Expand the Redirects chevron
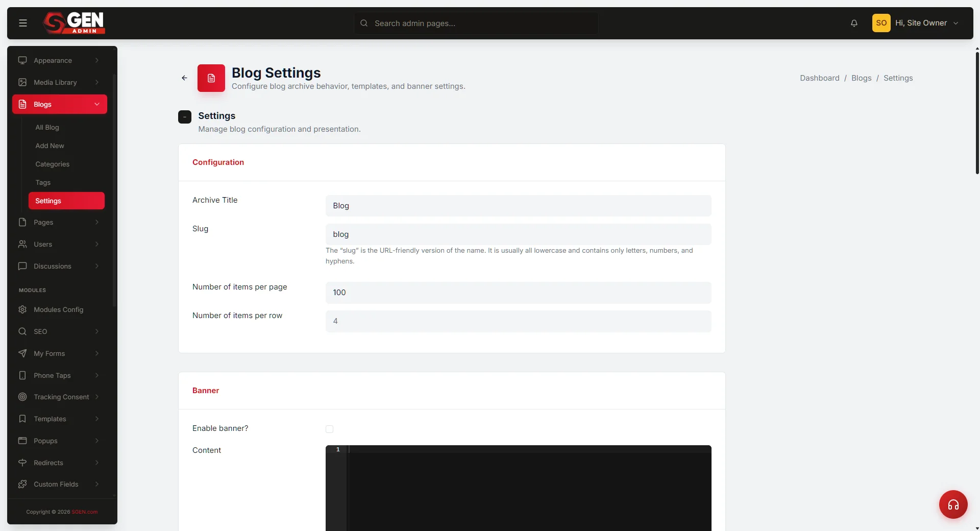Image resolution: width=980 pixels, height=531 pixels. (x=97, y=463)
